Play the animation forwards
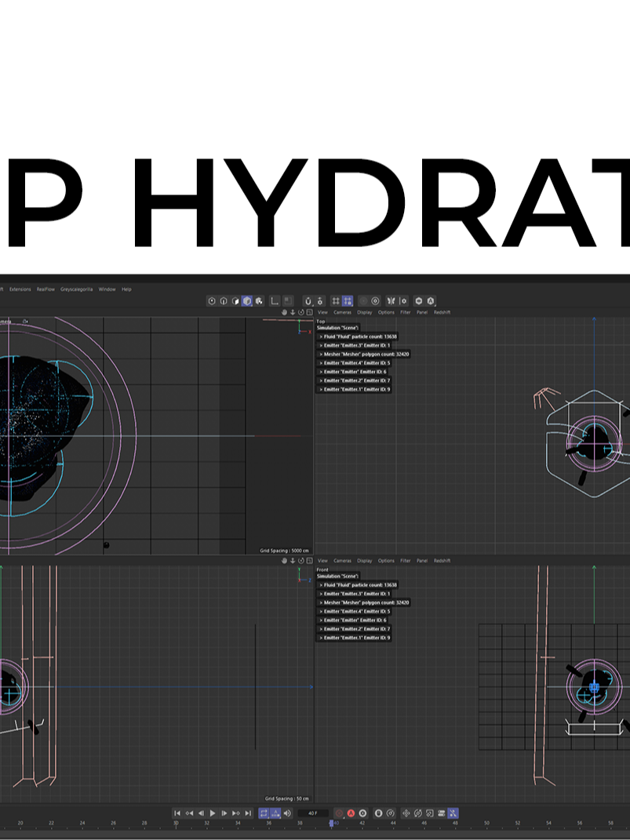 coord(213,813)
